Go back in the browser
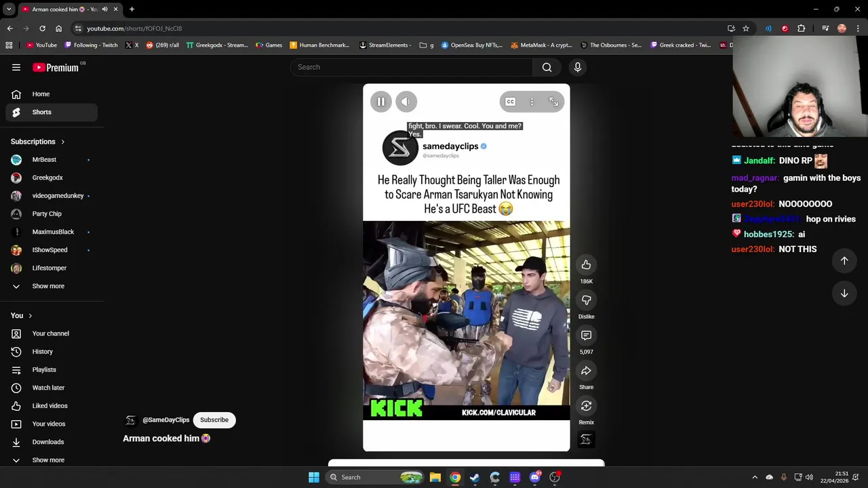Image resolution: width=868 pixels, height=488 pixels. (x=9, y=28)
